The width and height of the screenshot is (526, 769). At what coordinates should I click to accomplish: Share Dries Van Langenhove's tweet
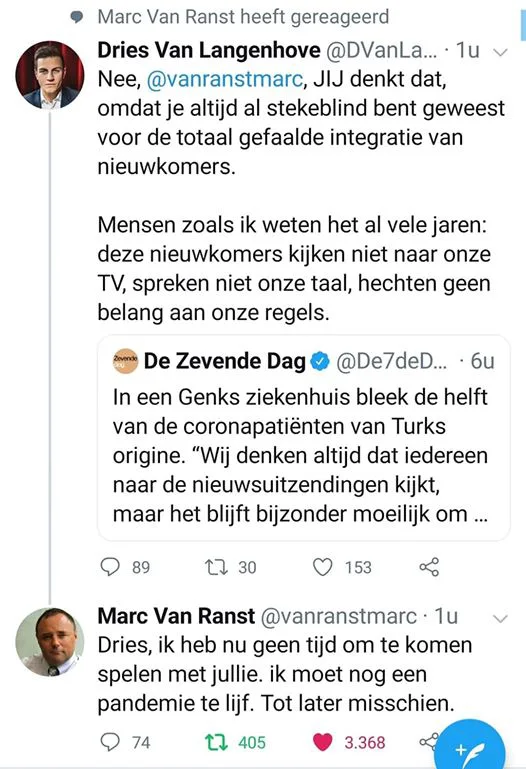(x=429, y=567)
